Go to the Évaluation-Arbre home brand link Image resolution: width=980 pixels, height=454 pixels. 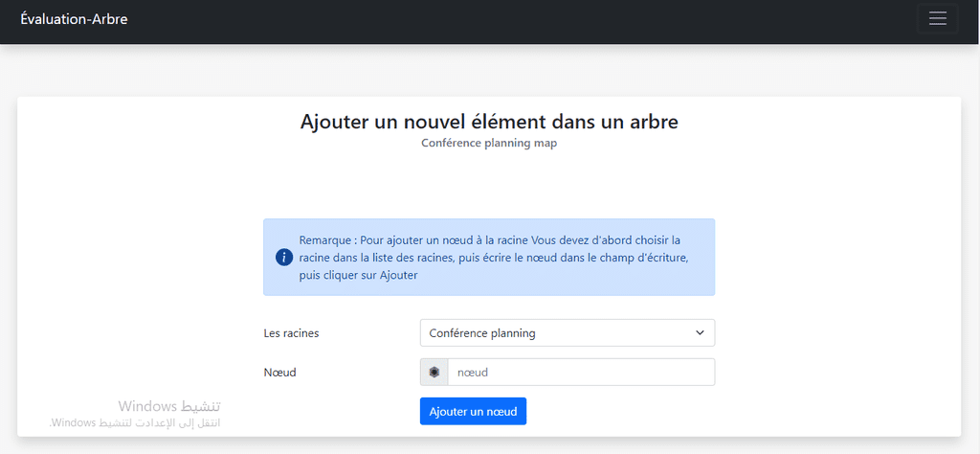click(x=74, y=19)
